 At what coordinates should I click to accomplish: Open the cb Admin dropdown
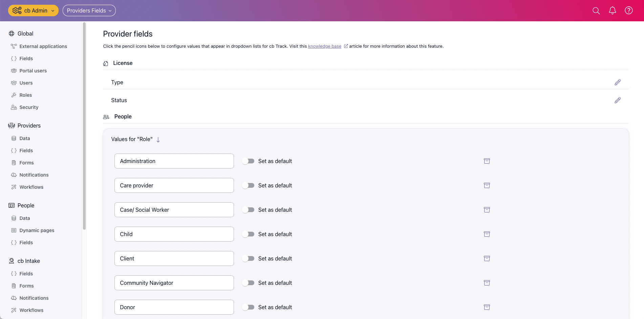pos(33,10)
